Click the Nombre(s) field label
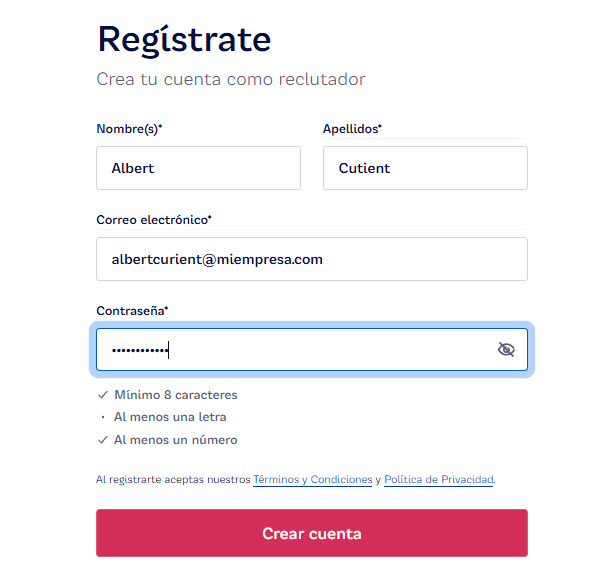 (129, 129)
